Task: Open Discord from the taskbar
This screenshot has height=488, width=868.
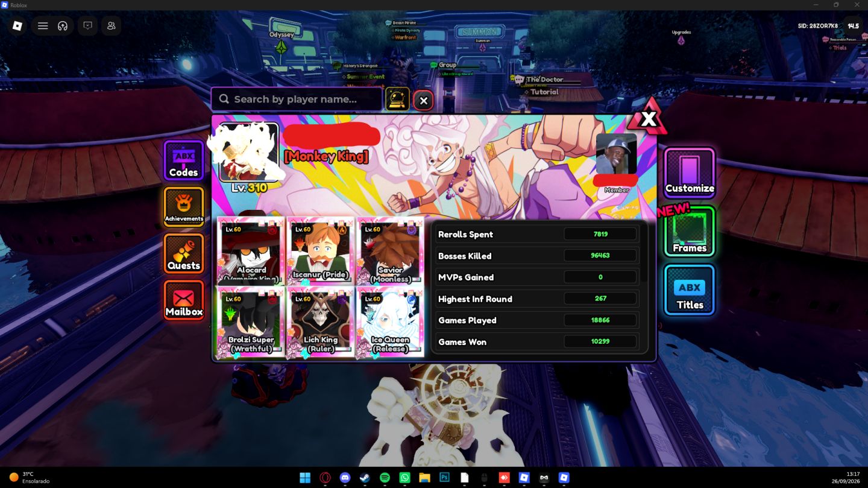Action: pyautogui.click(x=345, y=478)
